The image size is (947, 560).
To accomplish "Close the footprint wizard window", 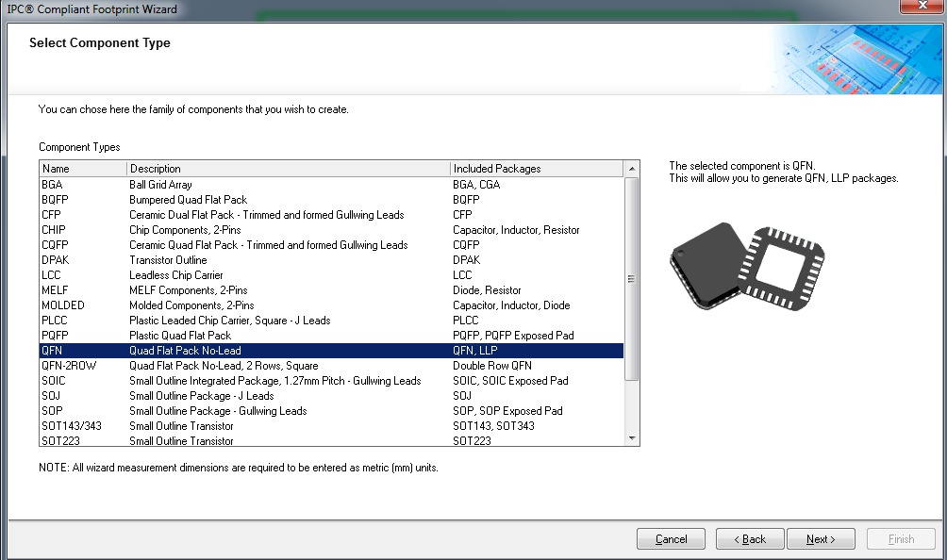I will click(919, 8).
